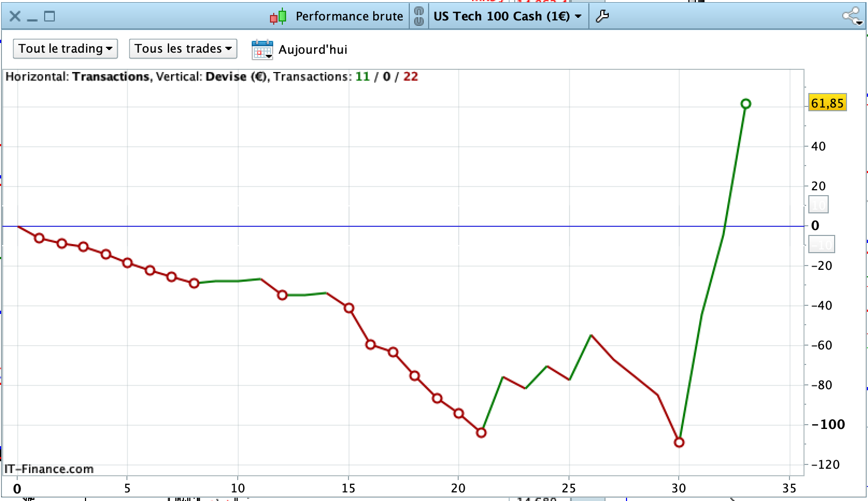The height and width of the screenshot is (501, 868).
Task: Click the red losing transactions count 22
Action: pyautogui.click(x=411, y=76)
